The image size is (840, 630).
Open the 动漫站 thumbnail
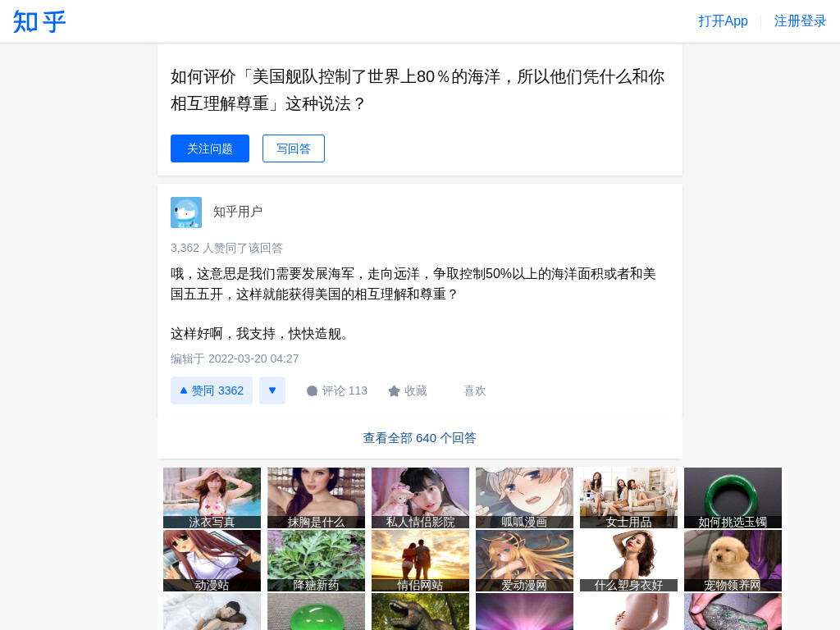coord(212,561)
